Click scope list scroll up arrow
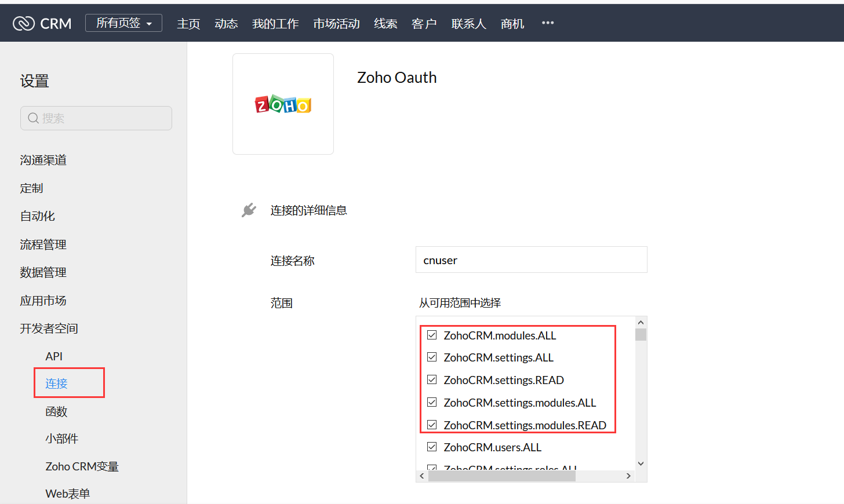 coord(641,323)
